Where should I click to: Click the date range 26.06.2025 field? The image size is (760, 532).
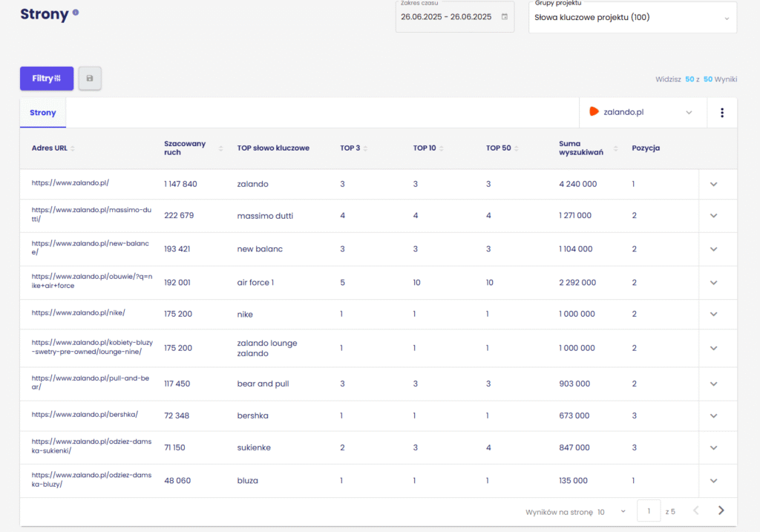pos(455,17)
